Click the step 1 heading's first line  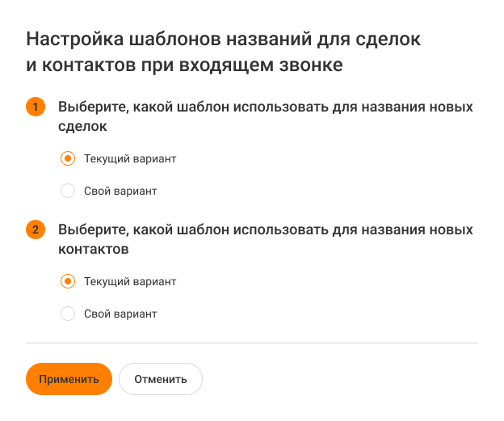(265, 107)
